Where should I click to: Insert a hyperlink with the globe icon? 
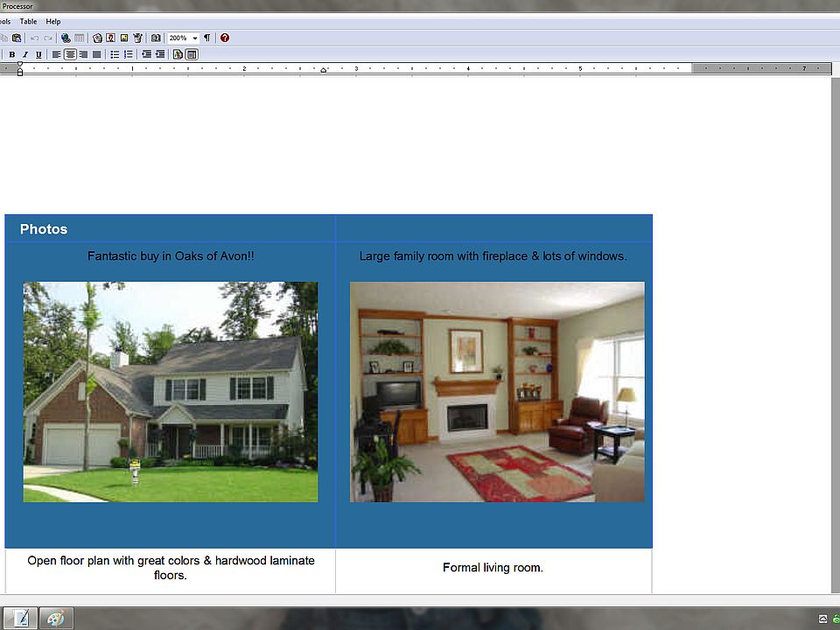(66, 38)
